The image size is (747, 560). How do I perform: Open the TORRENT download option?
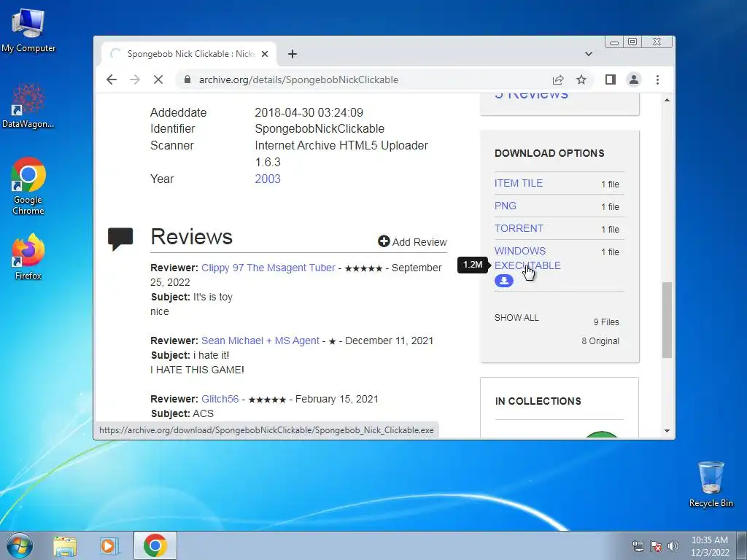[x=519, y=228]
